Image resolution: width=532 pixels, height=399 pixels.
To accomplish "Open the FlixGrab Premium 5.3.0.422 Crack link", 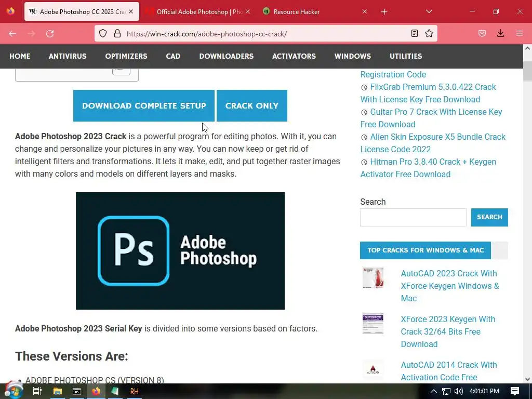I will point(428,94).
